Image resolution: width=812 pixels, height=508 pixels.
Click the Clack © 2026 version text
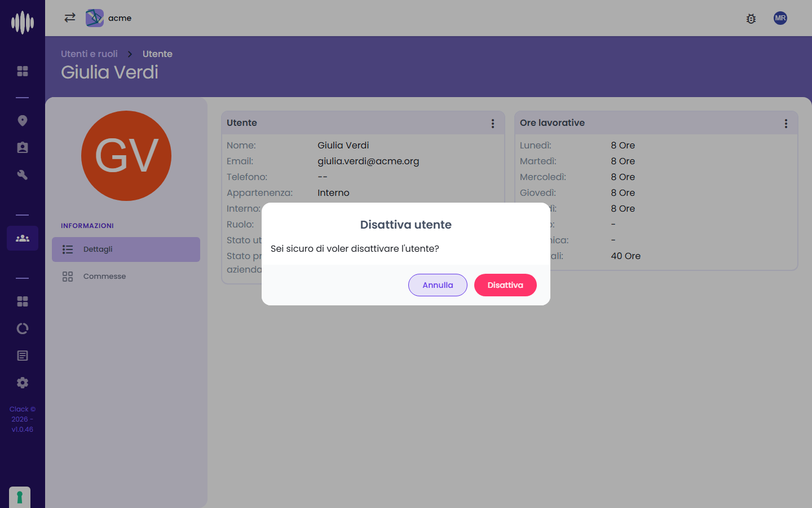coord(23,419)
